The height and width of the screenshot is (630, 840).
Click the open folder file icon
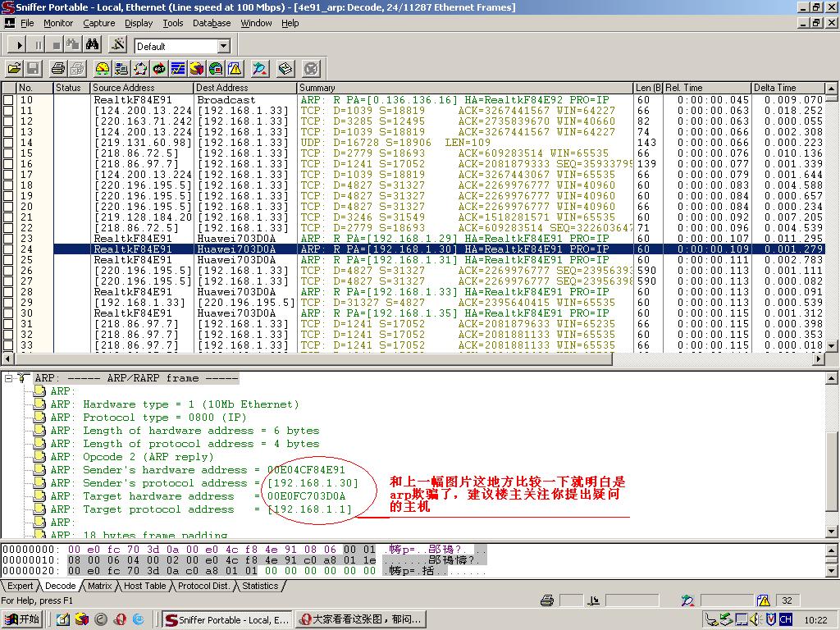point(14,69)
